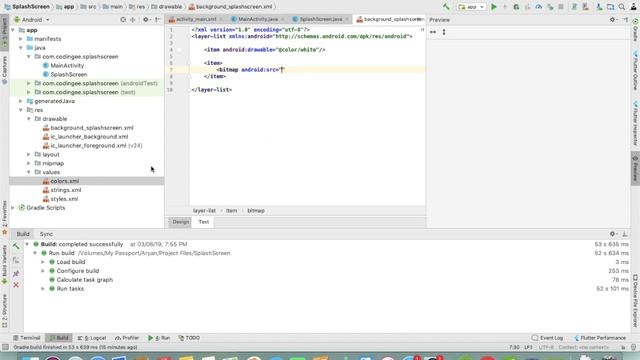Click the Debug app bug icon

[516, 7]
